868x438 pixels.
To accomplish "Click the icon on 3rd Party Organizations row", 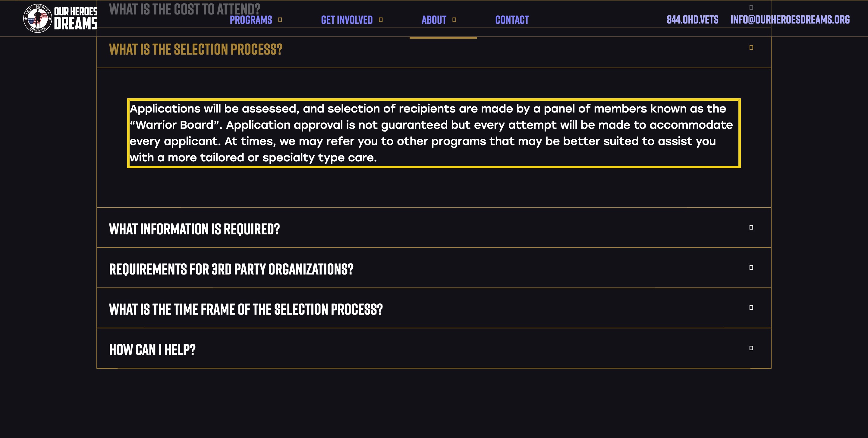I will pos(751,267).
